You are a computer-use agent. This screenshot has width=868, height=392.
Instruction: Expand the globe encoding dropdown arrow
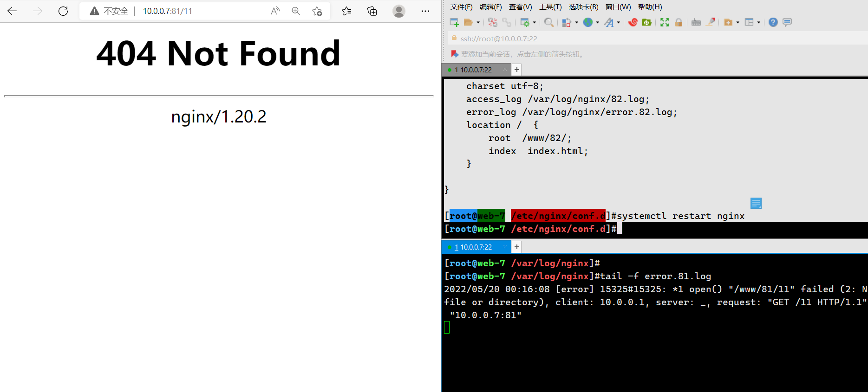[x=598, y=22]
